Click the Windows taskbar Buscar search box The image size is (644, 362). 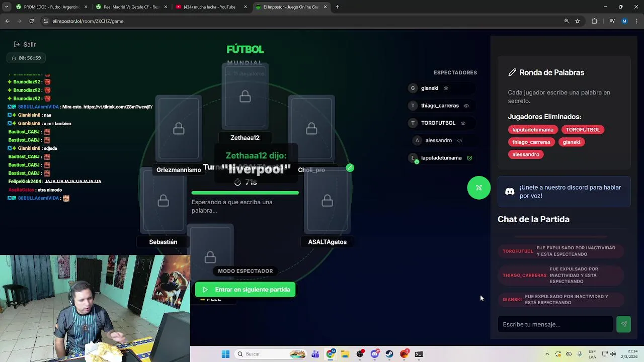point(270,354)
